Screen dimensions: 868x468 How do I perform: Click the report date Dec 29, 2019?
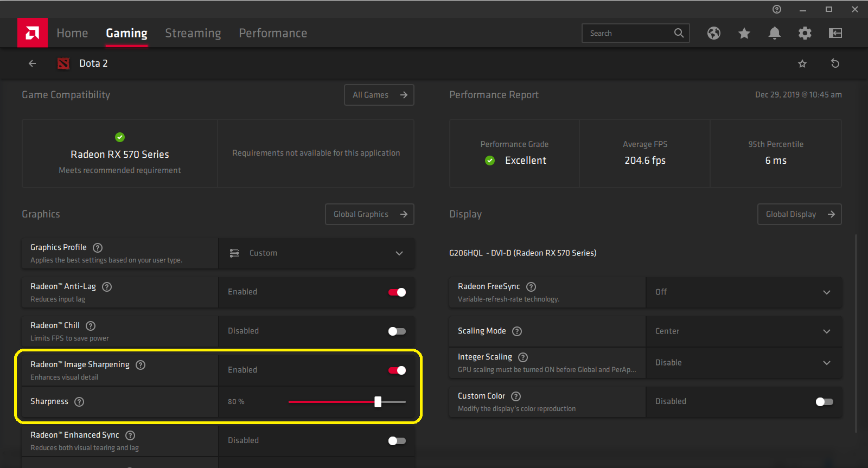799,95
